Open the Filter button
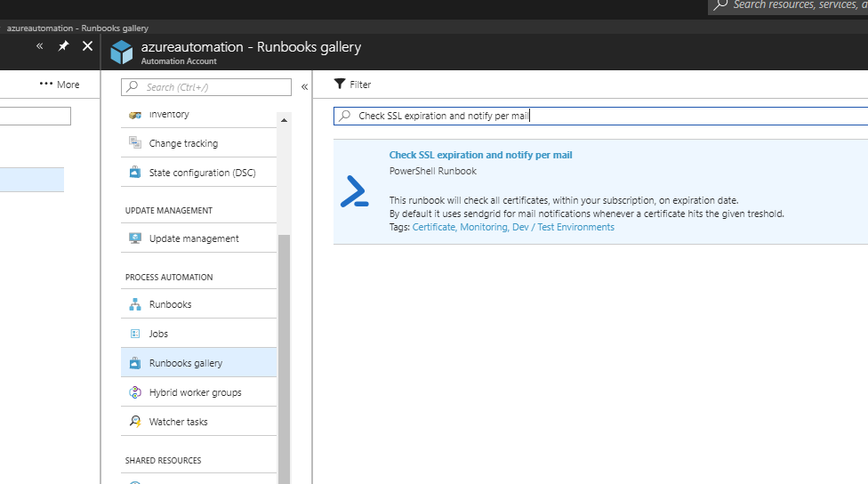 (353, 85)
